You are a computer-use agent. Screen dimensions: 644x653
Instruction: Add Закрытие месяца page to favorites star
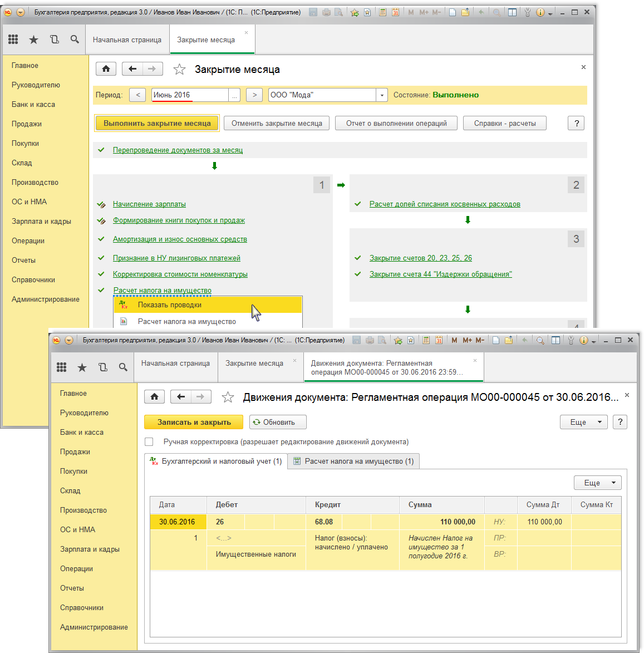pyautogui.click(x=179, y=69)
